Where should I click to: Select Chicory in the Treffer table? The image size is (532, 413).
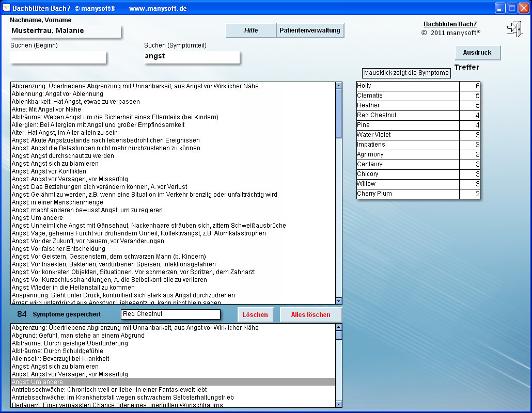click(408, 174)
